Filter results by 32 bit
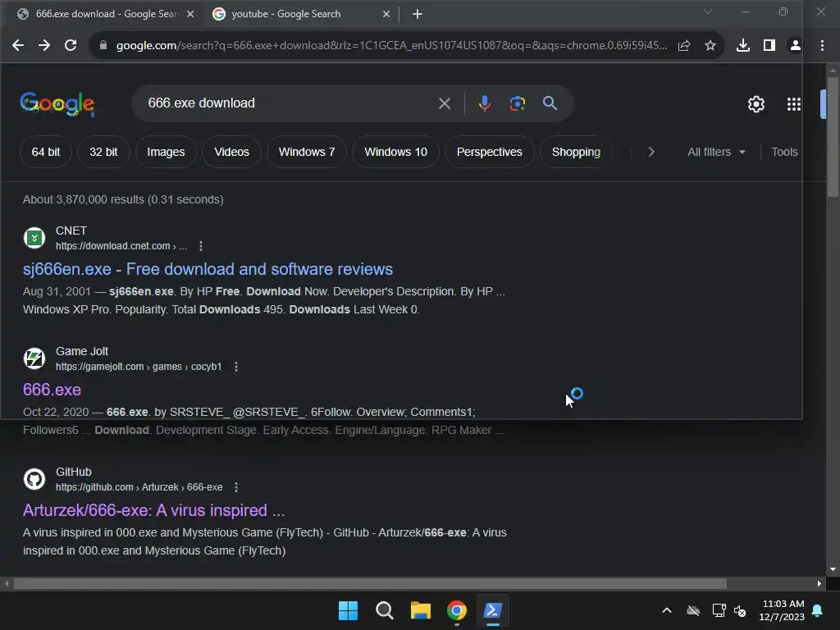This screenshot has width=840, height=630. click(103, 152)
